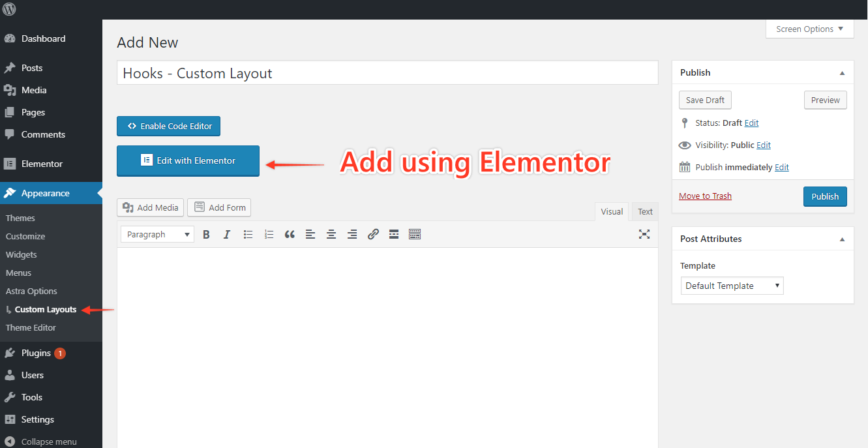This screenshot has width=868, height=448.
Task: Open distraction-free fullscreen writing mode
Action: [x=644, y=234]
